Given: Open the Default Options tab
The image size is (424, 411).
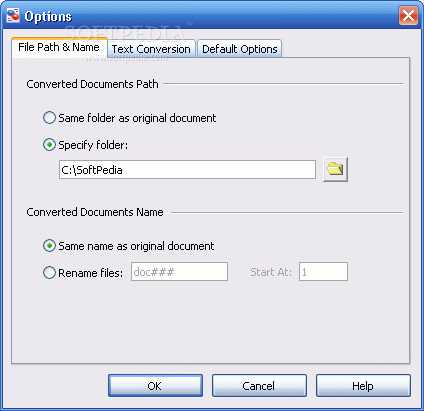Looking at the screenshot, I should 240,49.
